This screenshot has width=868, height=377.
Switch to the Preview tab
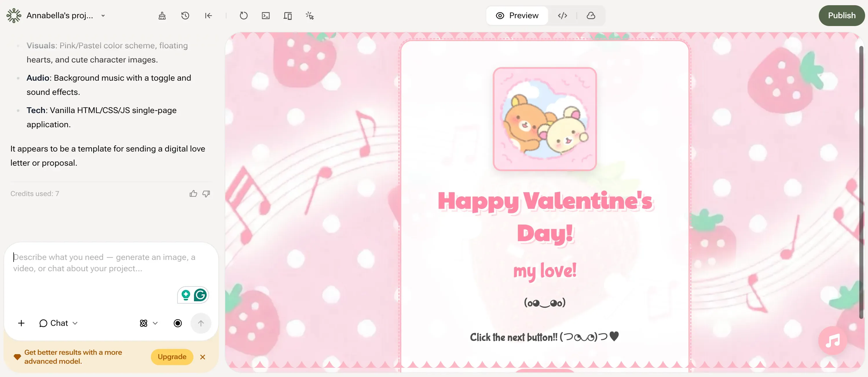517,16
